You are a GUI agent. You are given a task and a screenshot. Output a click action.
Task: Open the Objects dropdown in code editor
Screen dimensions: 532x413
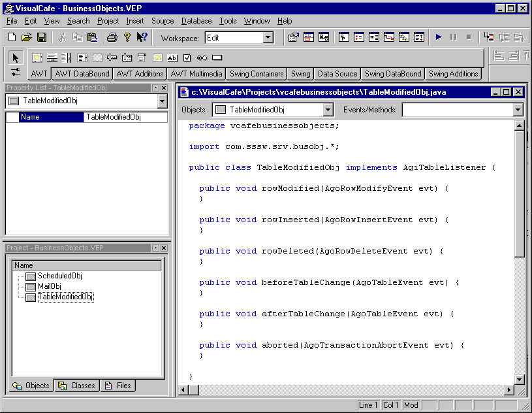pyautogui.click(x=328, y=110)
